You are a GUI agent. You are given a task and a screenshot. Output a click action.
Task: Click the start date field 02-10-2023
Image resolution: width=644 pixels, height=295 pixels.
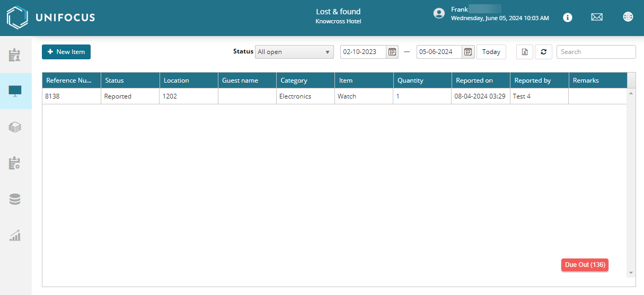tap(364, 52)
